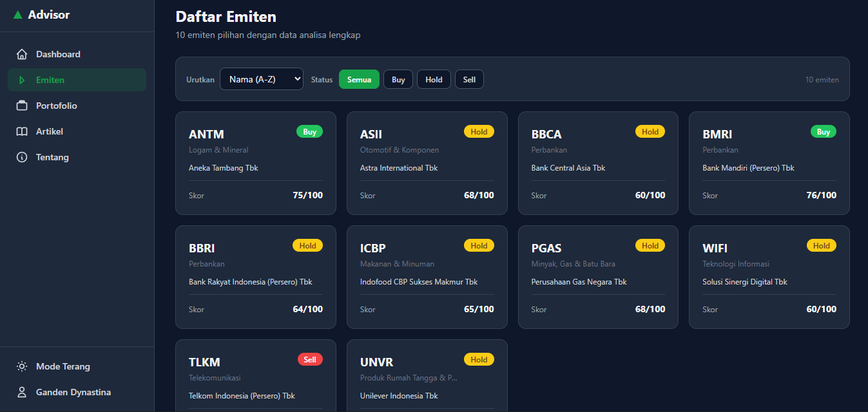Click the Emiten triangle icon in sidebar

[x=22, y=80]
